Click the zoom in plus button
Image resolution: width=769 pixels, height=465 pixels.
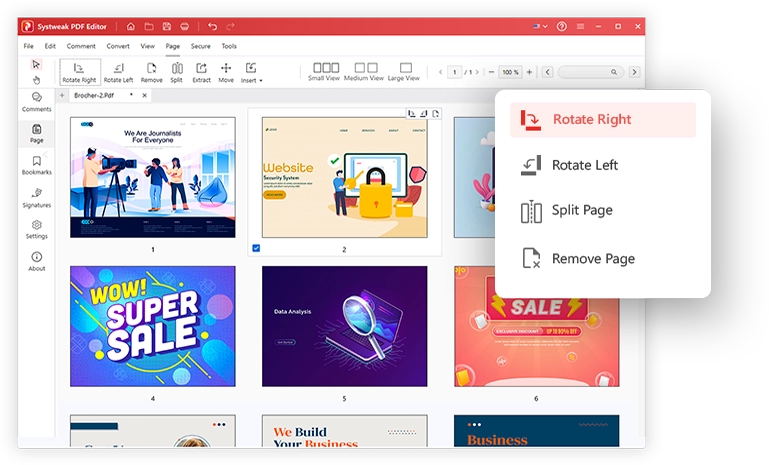pyautogui.click(x=530, y=72)
